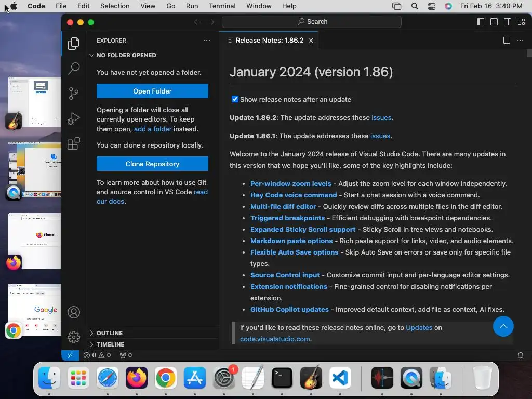
Task: Open the Accounts menu icon
Action: (x=74, y=312)
